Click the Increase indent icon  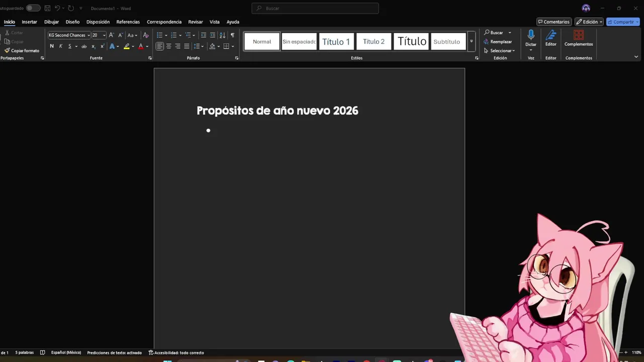coord(212,35)
